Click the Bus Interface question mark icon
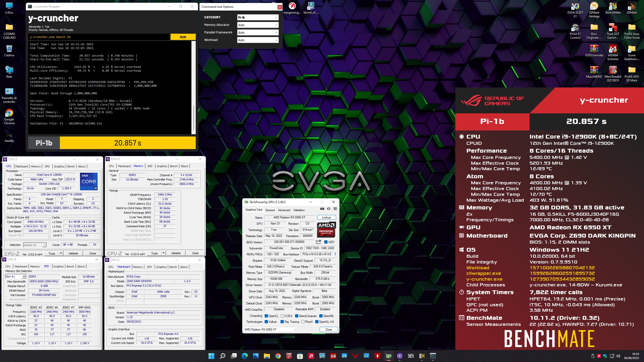The width and height of the screenshot is (644, 362). point(335,254)
